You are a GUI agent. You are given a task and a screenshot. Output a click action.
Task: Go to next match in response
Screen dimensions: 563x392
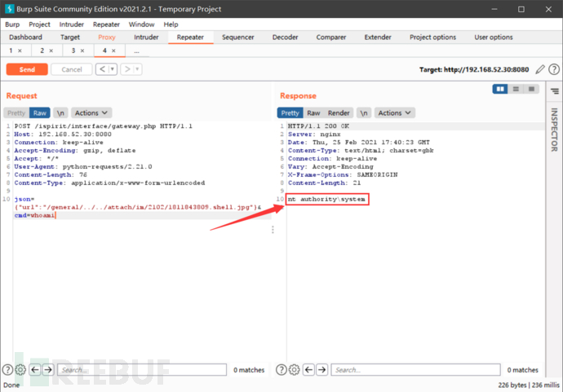pos(322,369)
